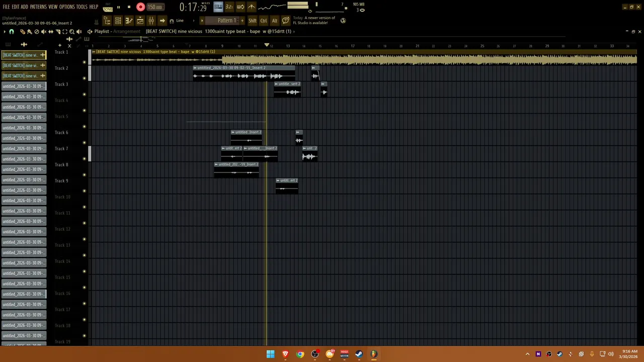
Task: Add item with the picker plus icon
Action: click(x=60, y=45)
